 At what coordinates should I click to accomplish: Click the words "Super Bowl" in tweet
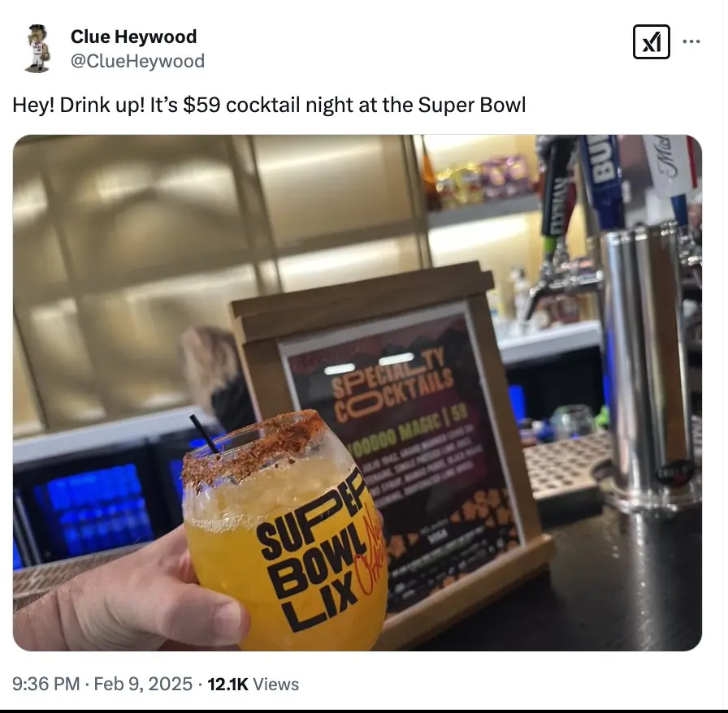(472, 105)
